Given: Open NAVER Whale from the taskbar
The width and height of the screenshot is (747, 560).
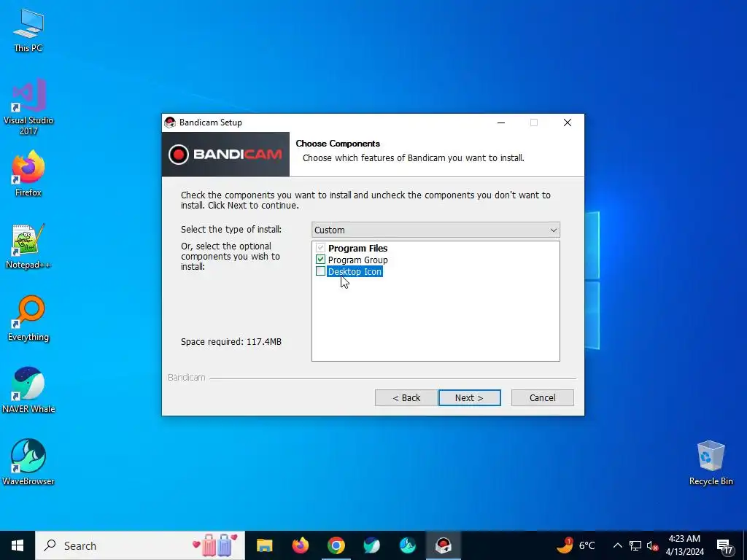Looking at the screenshot, I should pos(371,545).
